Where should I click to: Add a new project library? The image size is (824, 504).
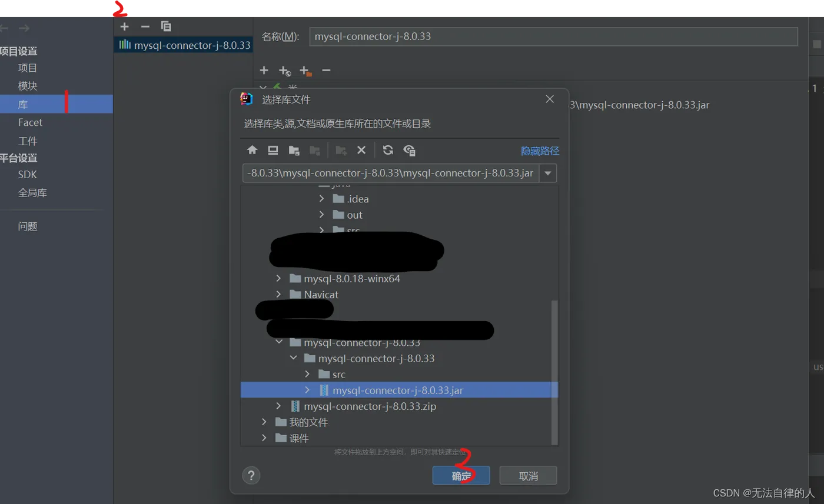[x=124, y=26]
